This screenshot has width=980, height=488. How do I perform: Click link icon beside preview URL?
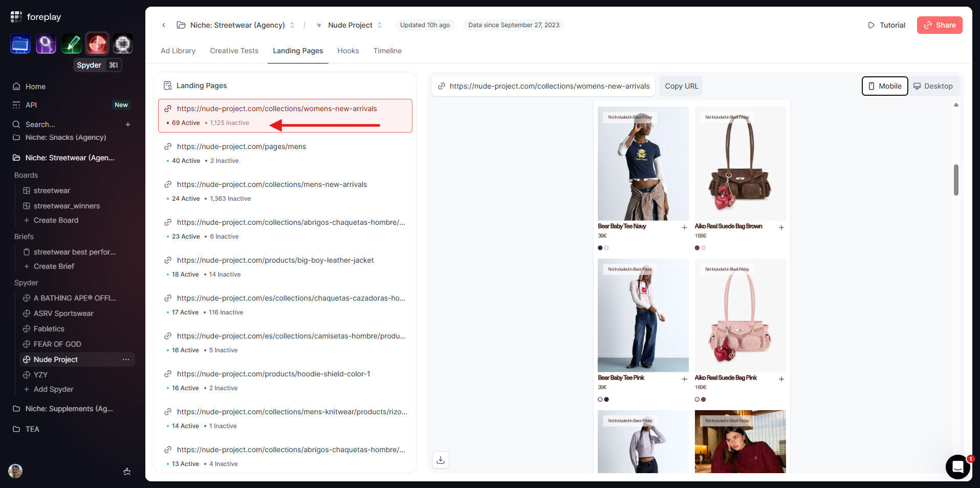(442, 86)
